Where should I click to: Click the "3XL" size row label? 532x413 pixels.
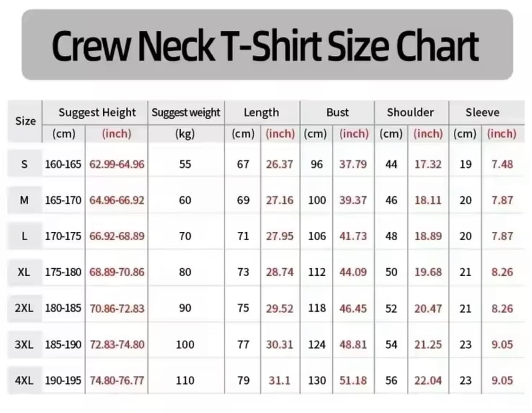click(24, 344)
